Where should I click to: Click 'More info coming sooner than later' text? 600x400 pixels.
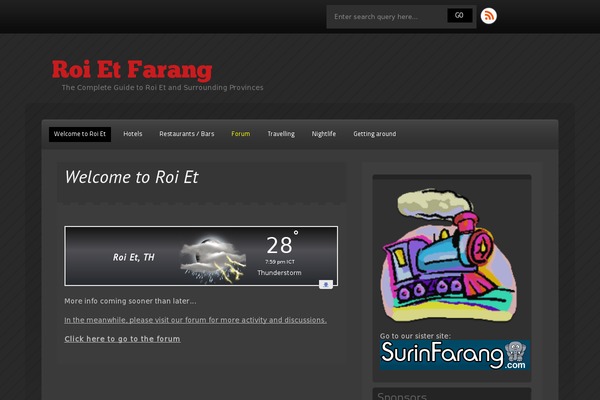tap(130, 301)
